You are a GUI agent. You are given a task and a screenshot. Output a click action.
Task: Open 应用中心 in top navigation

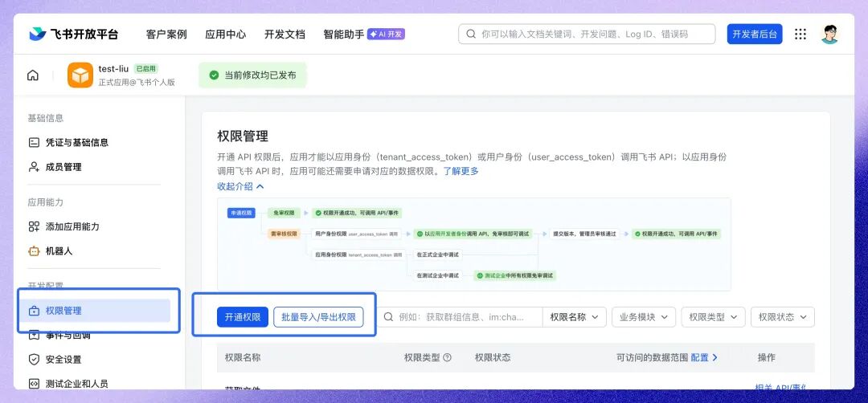tap(225, 35)
